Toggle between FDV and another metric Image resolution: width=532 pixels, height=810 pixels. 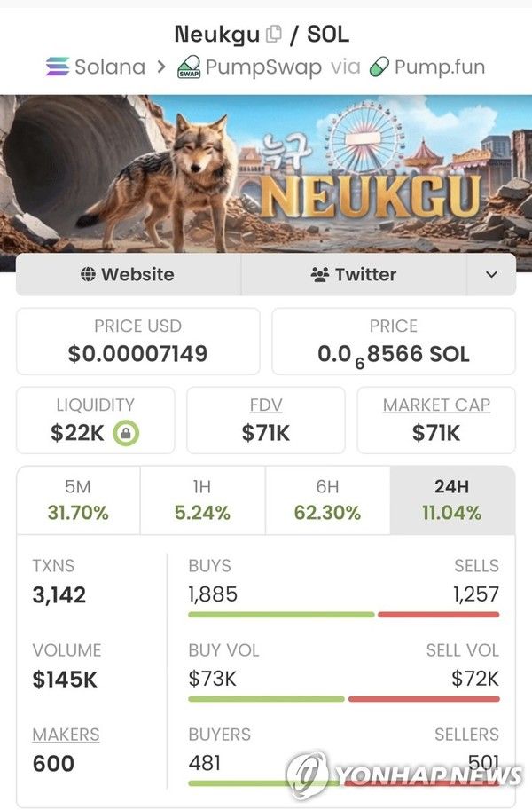(266, 405)
